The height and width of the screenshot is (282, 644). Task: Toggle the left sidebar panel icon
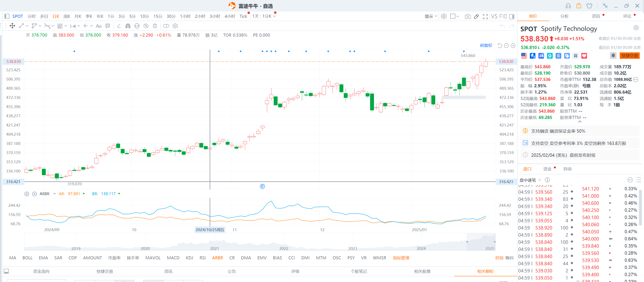coord(7,16)
